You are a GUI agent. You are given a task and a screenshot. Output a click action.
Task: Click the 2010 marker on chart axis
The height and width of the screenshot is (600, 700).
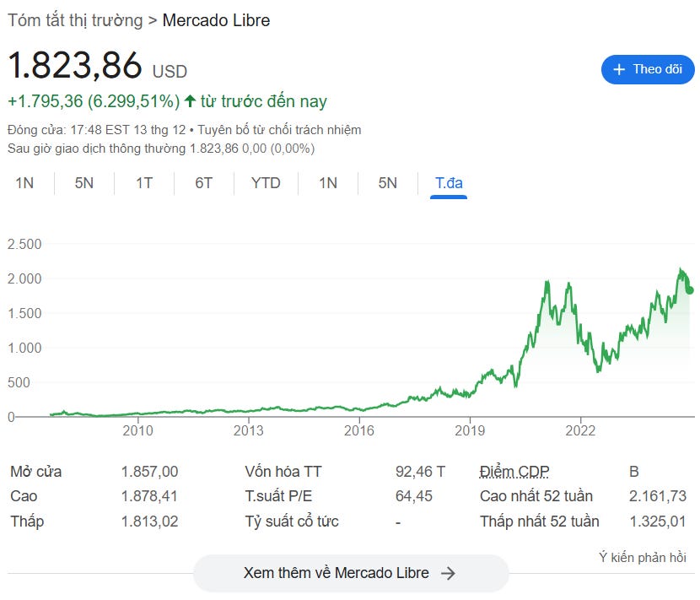pyautogui.click(x=137, y=431)
